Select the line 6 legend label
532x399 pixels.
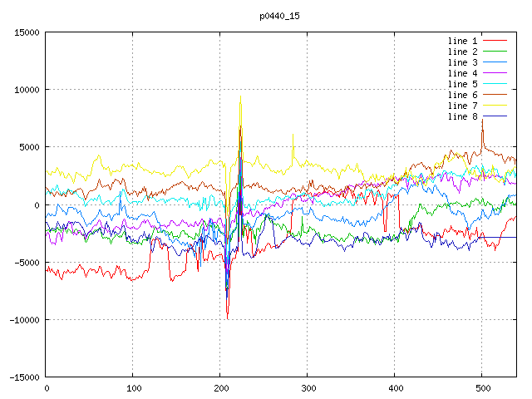pos(462,95)
